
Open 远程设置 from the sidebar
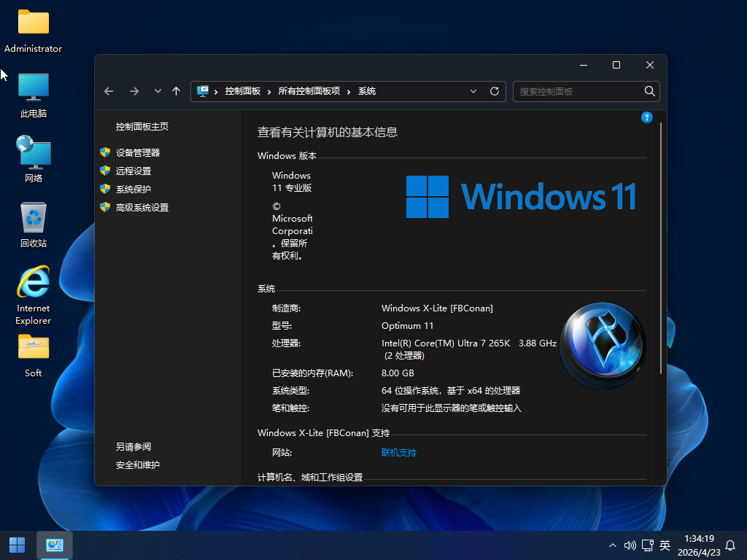pyautogui.click(x=133, y=171)
